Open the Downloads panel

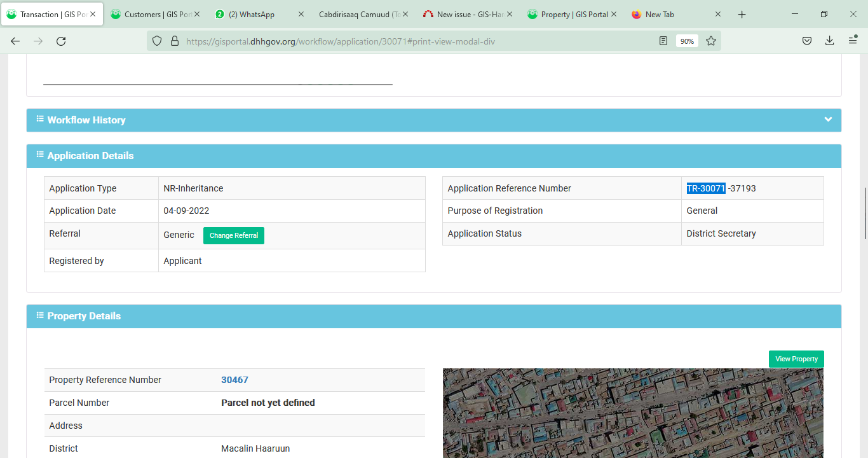click(829, 41)
